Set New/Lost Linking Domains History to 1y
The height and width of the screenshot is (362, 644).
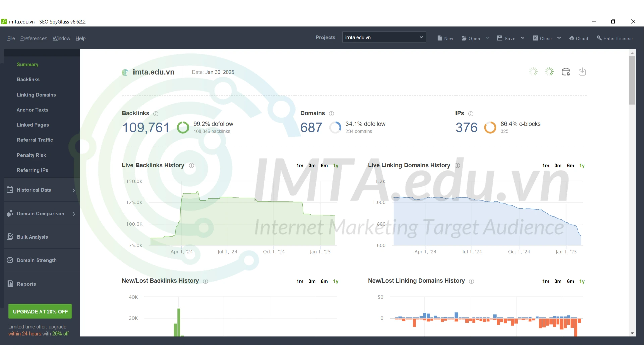[x=582, y=281]
